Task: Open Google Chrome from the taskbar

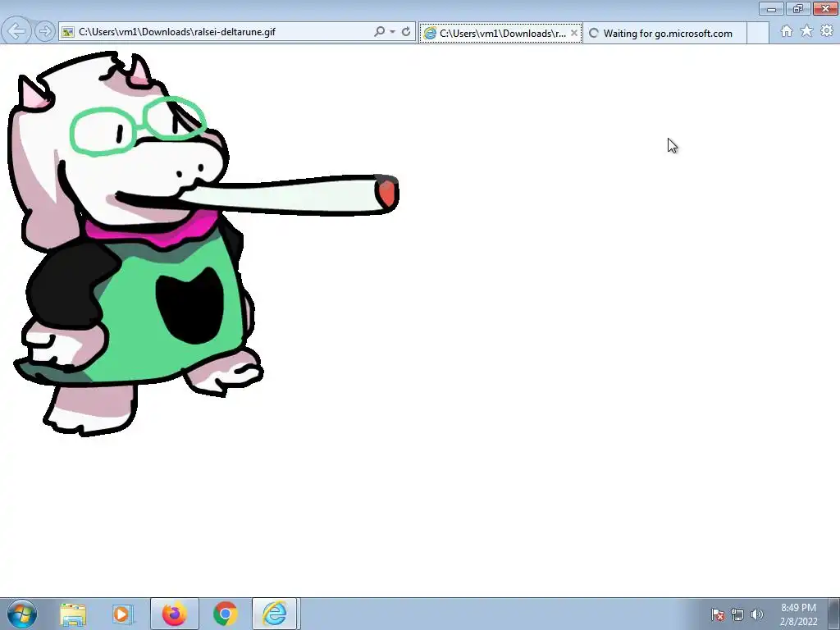Action: [226, 614]
